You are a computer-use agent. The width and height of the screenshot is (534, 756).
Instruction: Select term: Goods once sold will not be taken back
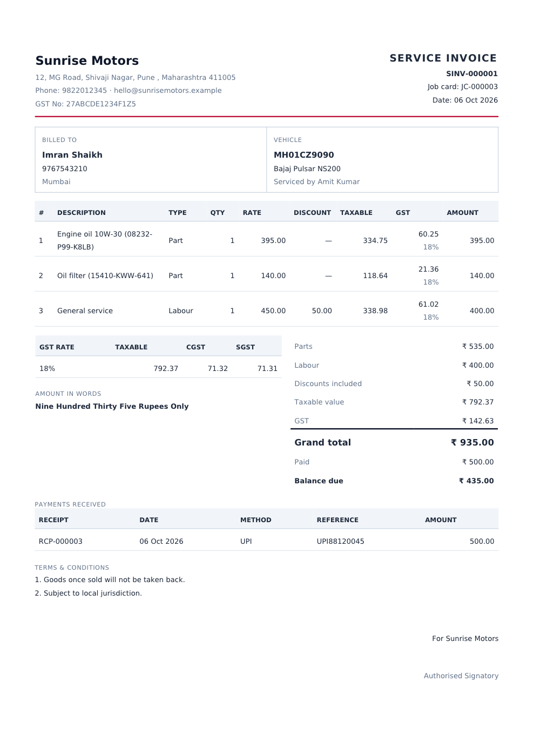coord(110,579)
